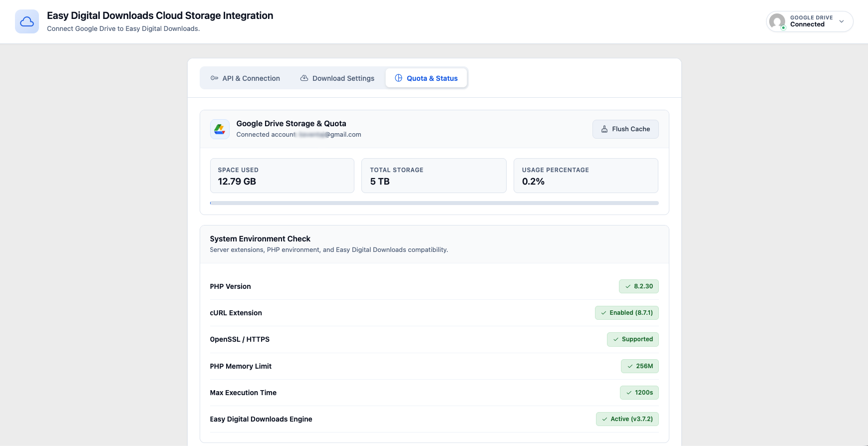Click the Google Drive logo icon

click(x=220, y=129)
